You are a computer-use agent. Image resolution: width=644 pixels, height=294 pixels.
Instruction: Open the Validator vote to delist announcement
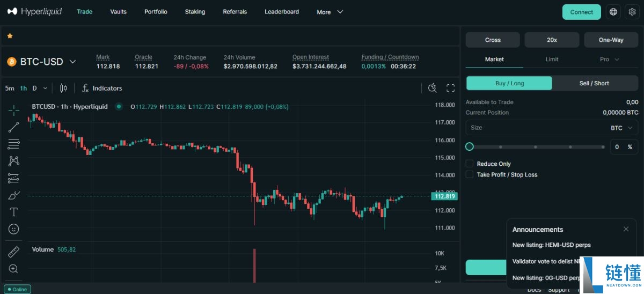pos(546,261)
